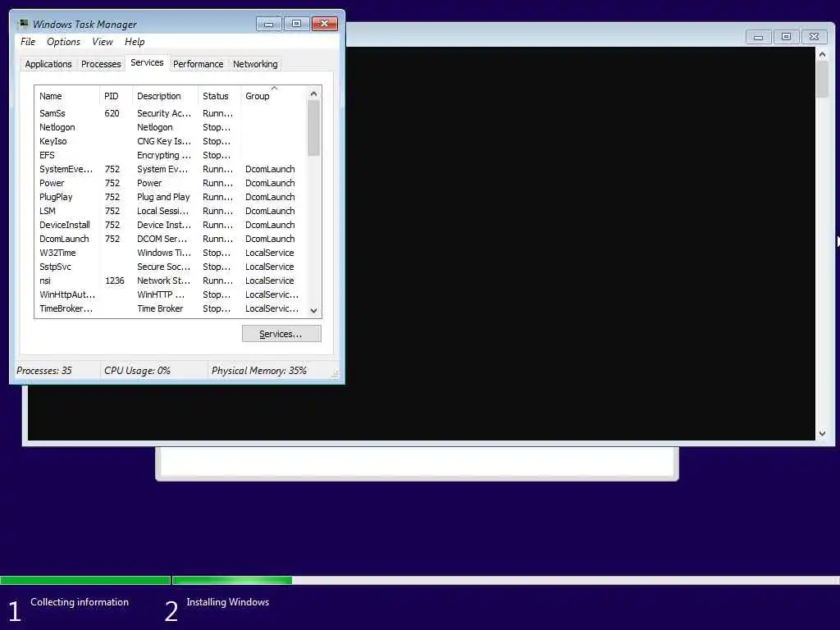The height and width of the screenshot is (630, 840).
Task: Select the nsi service row
Action: (x=171, y=281)
